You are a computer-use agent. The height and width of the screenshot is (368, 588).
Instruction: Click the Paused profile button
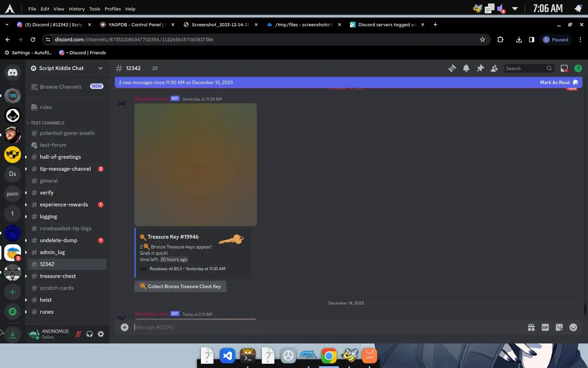point(556,40)
